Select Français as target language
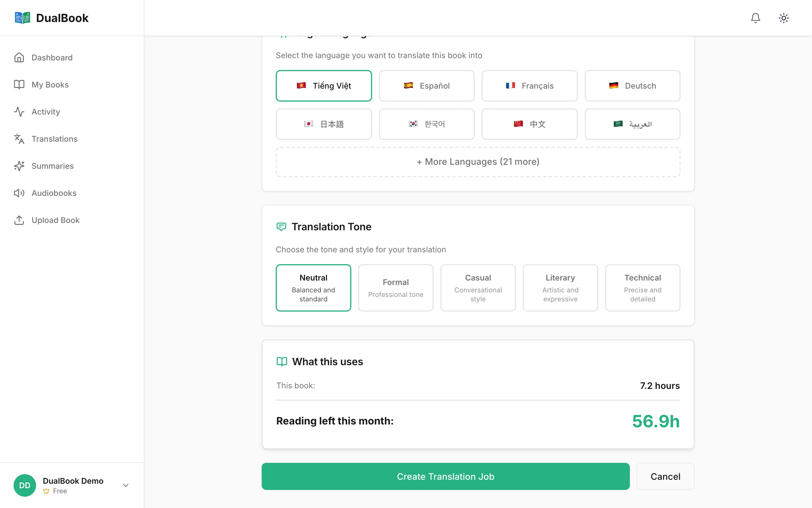 click(529, 86)
